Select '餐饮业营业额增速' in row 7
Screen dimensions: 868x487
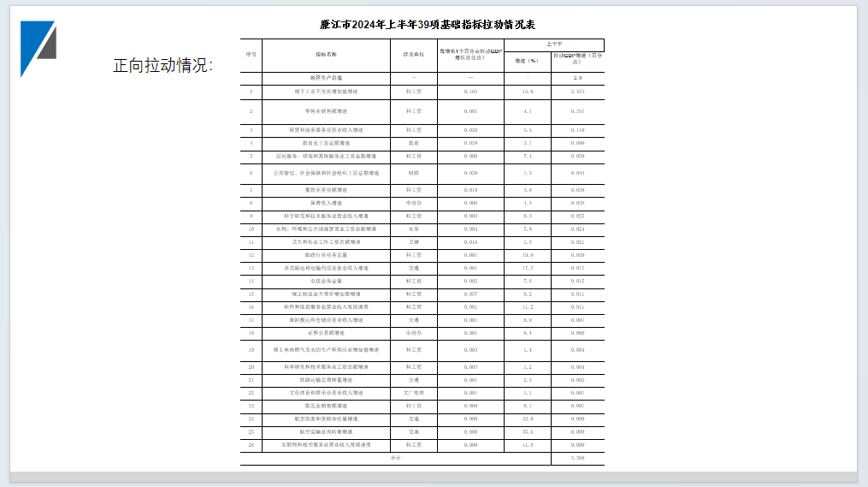(x=326, y=190)
